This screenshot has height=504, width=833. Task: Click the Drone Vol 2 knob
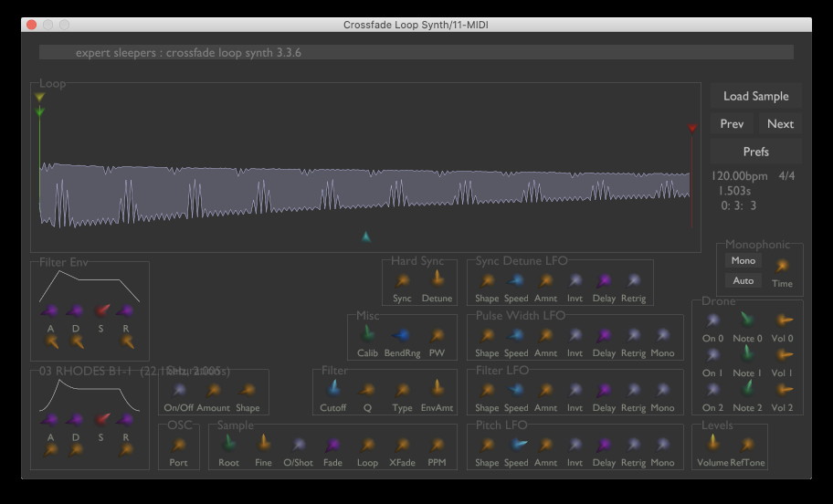[x=783, y=390]
